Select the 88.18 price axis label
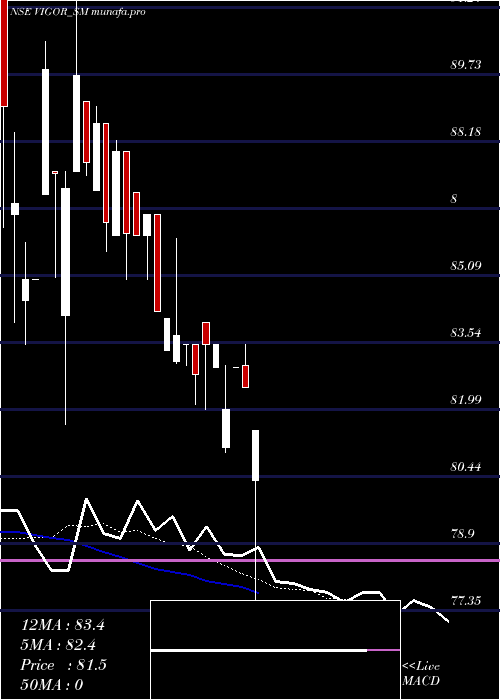Image resolution: width=500 pixels, height=700 pixels. [x=466, y=132]
